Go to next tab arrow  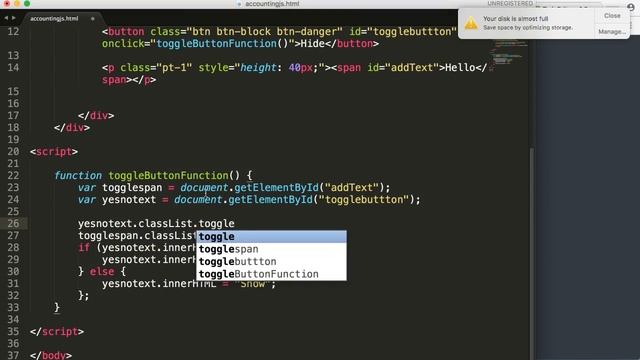[x=14, y=18]
